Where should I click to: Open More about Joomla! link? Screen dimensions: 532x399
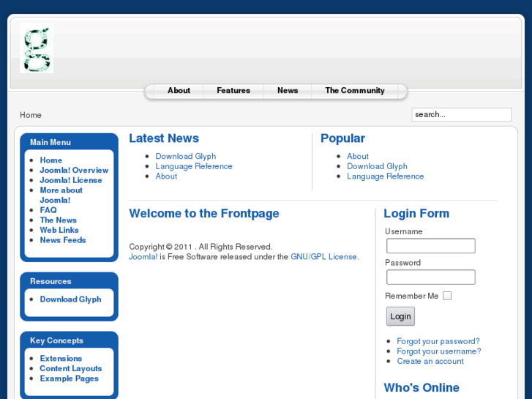61,195
